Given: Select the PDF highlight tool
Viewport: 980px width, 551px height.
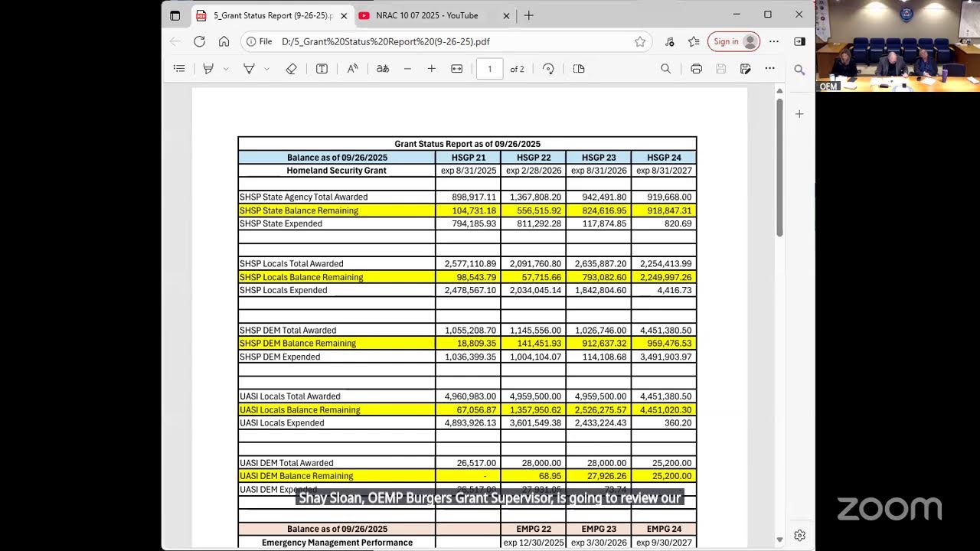Looking at the screenshot, I should 207,69.
